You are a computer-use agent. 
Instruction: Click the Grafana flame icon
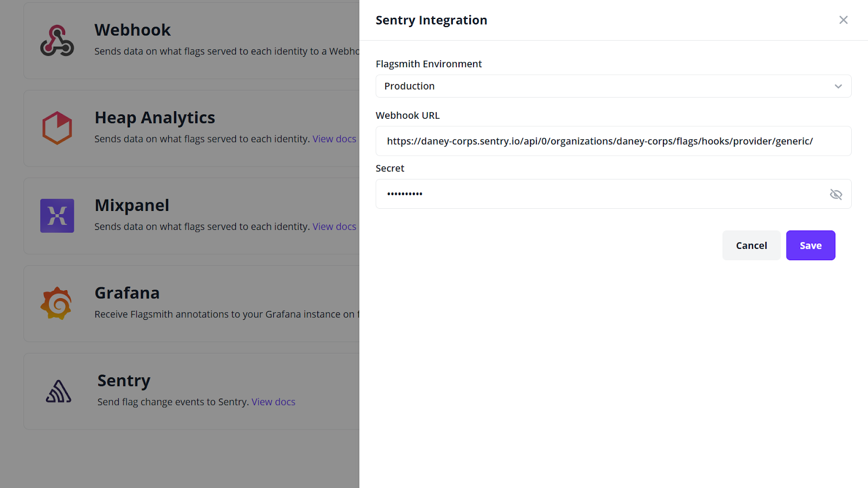pyautogui.click(x=57, y=304)
